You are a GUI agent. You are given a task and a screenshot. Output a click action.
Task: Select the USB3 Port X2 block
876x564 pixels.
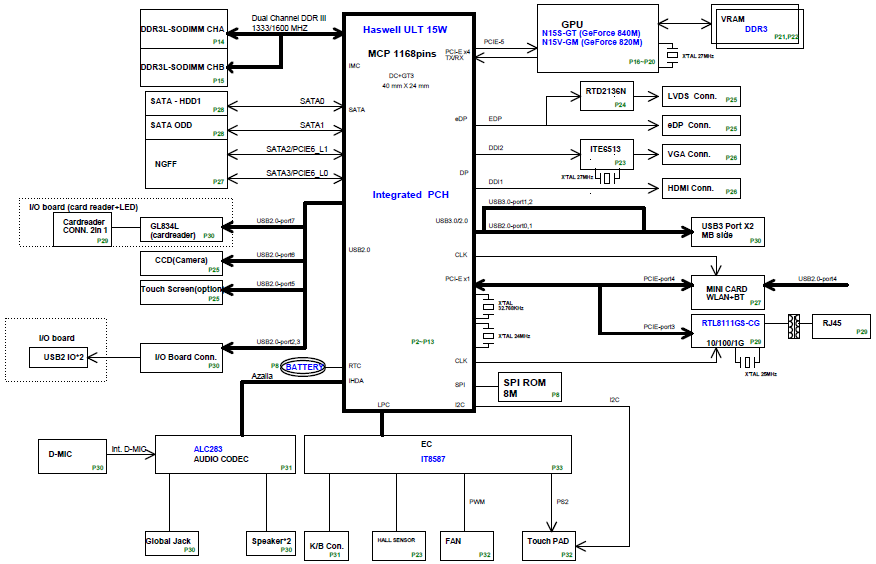(728, 232)
